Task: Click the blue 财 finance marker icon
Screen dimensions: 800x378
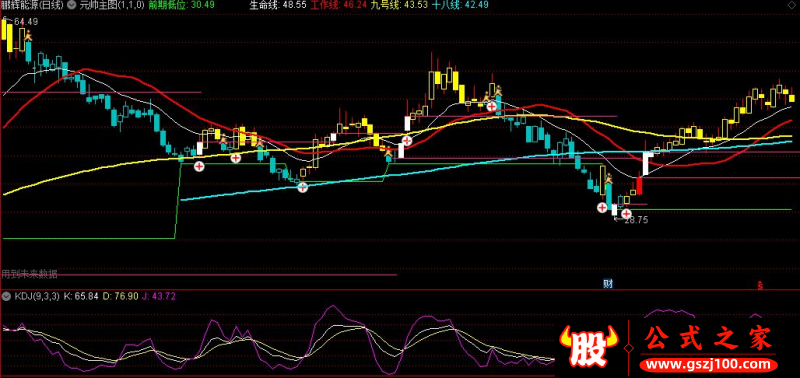Action: (608, 284)
